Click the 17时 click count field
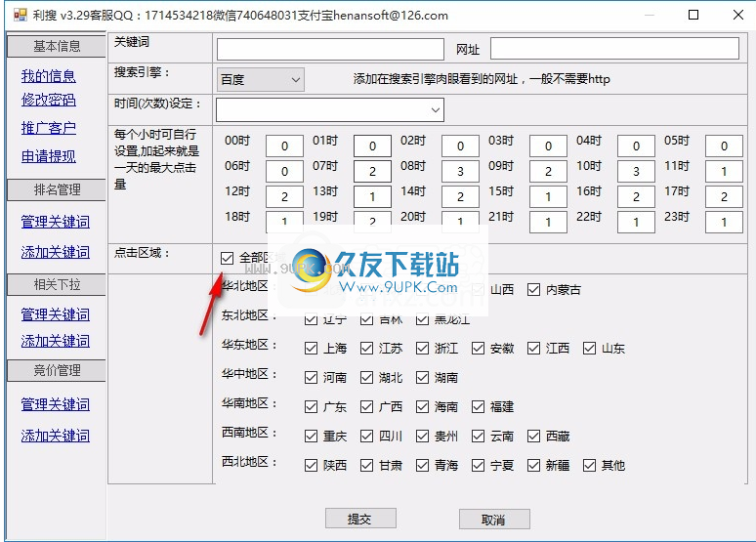This screenshot has width=756, height=542. pyautogui.click(x=724, y=196)
